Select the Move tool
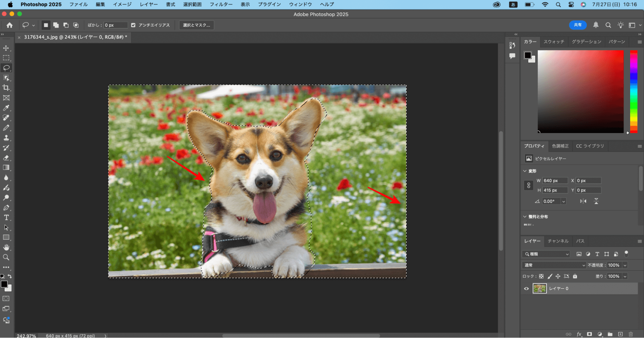This screenshot has width=644, height=338. click(x=6, y=48)
